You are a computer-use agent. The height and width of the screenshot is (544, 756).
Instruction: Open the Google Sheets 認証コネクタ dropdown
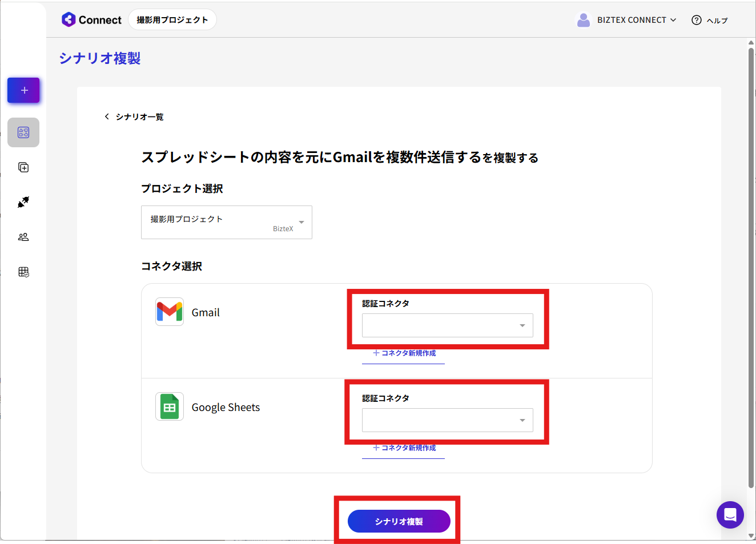tap(448, 420)
